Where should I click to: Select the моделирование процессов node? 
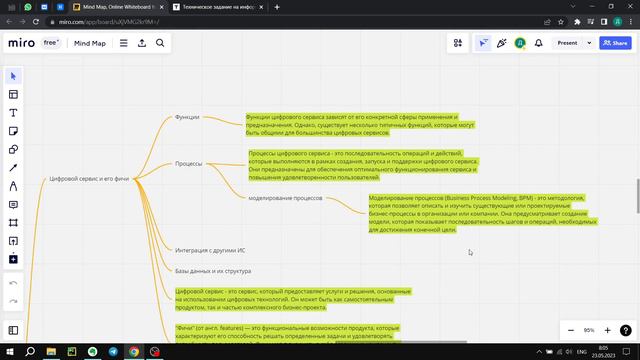point(285,198)
